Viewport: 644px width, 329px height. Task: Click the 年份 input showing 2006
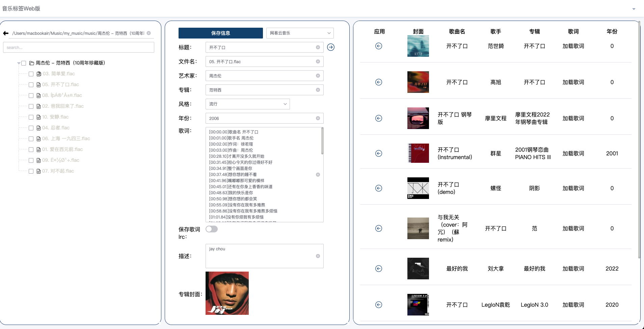coord(265,118)
